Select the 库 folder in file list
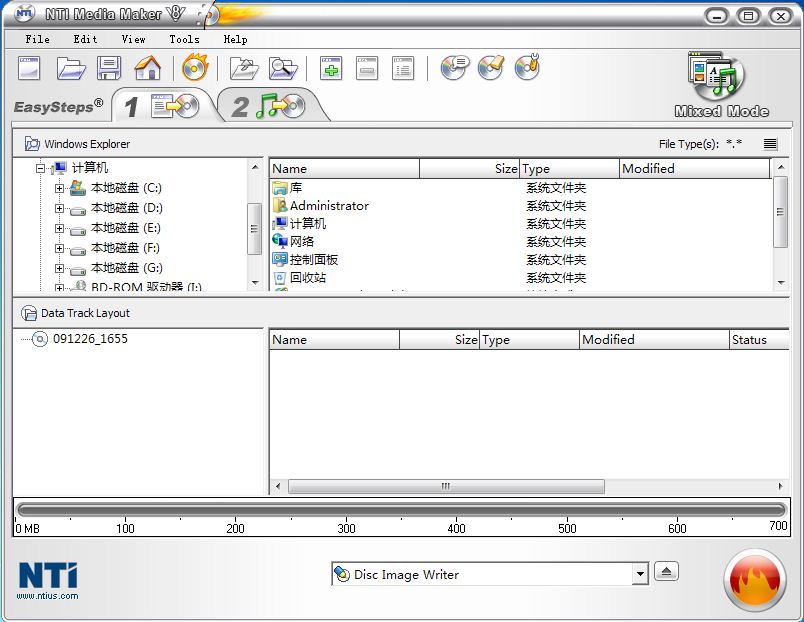Viewport: 804px width, 622px height. [296, 188]
